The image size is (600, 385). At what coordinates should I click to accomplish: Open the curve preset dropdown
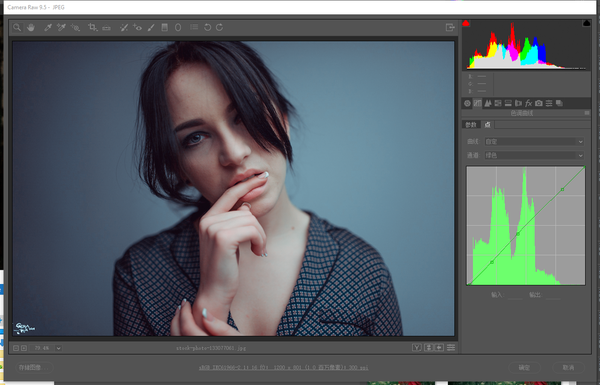click(535, 142)
